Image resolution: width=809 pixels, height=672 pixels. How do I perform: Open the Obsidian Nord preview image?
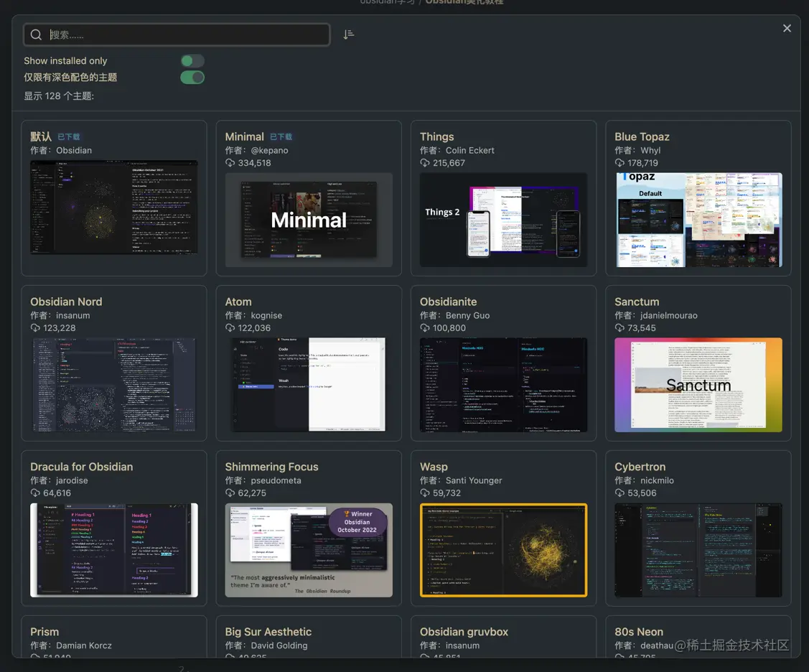pos(114,385)
